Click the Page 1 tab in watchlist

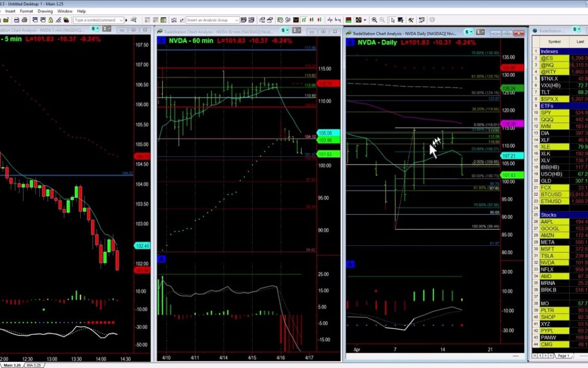click(563, 355)
